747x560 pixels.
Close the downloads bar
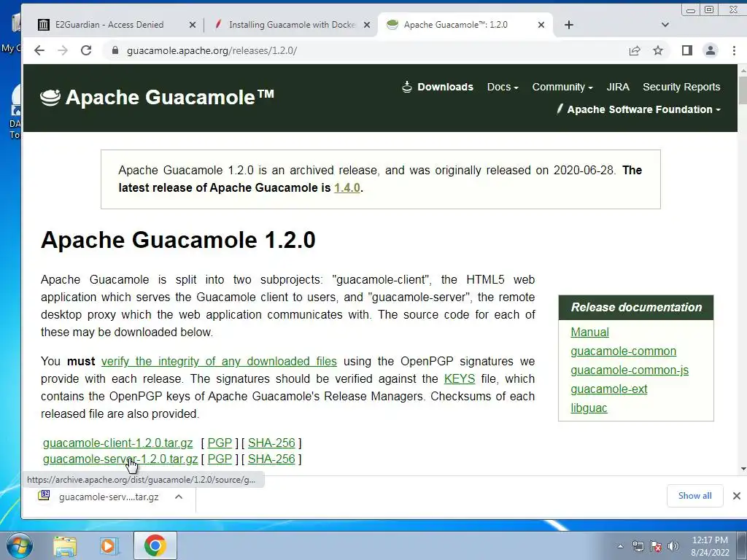pos(737,496)
